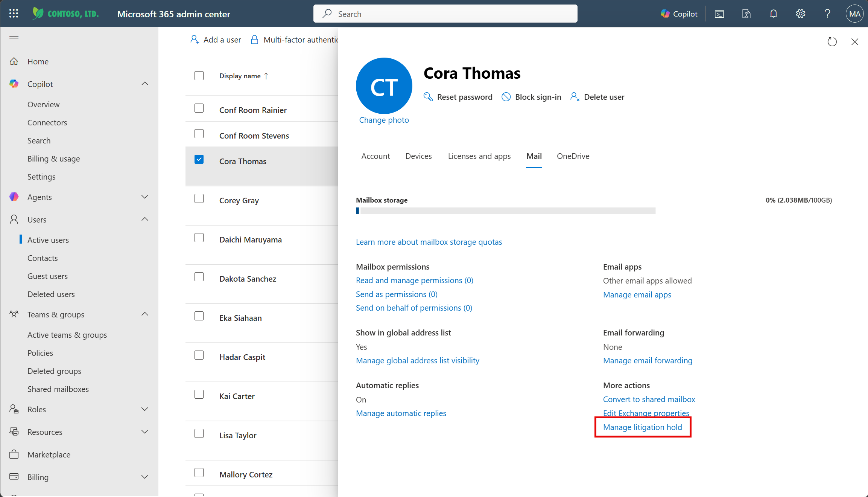The height and width of the screenshot is (497, 868).
Task: Click the Block sign-in action
Action: click(531, 97)
